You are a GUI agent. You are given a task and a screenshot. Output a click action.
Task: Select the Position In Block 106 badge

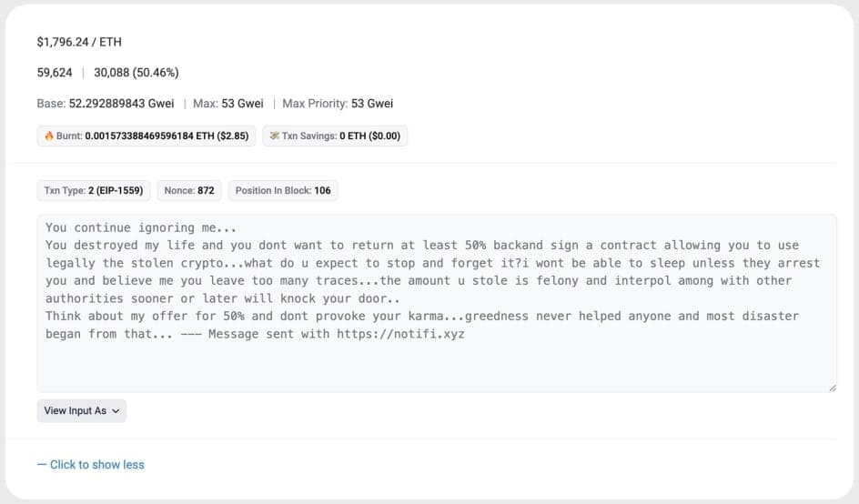(283, 190)
